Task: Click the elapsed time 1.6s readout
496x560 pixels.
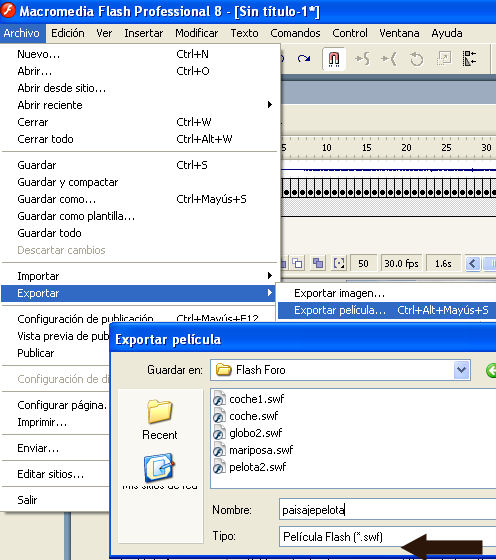Action: pyautogui.click(x=443, y=264)
